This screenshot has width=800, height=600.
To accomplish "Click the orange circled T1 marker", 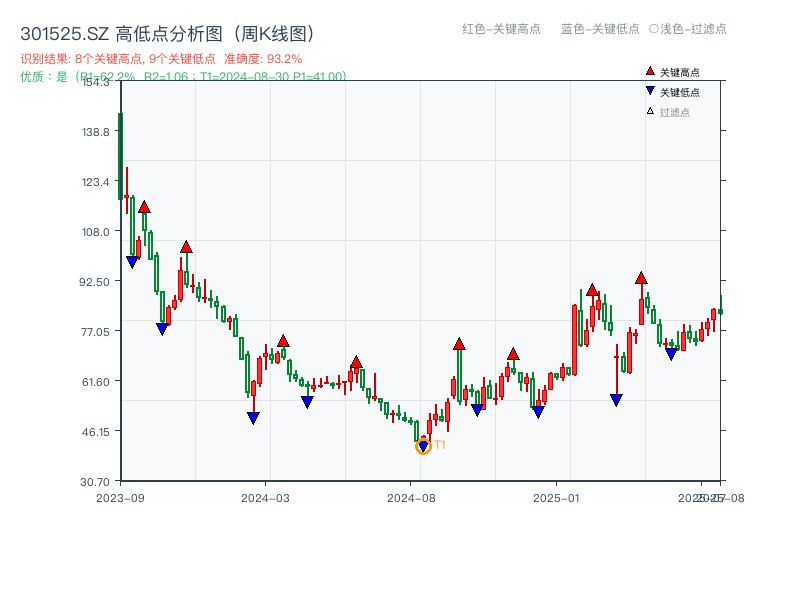I will pyautogui.click(x=423, y=446).
